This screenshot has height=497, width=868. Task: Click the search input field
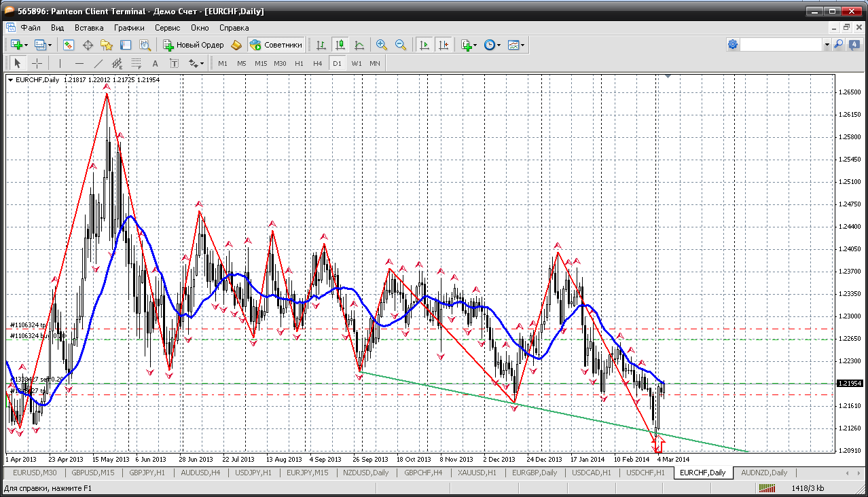click(x=781, y=45)
